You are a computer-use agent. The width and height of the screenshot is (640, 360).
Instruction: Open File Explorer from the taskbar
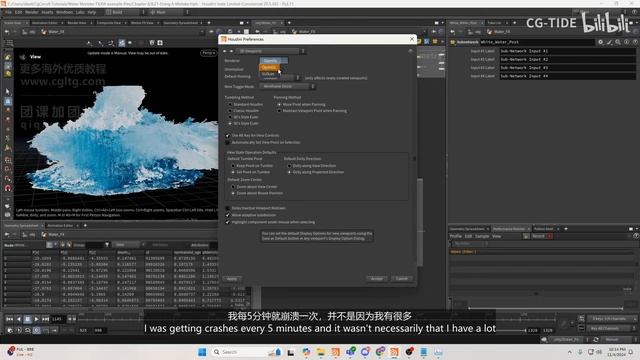click(x=320, y=352)
